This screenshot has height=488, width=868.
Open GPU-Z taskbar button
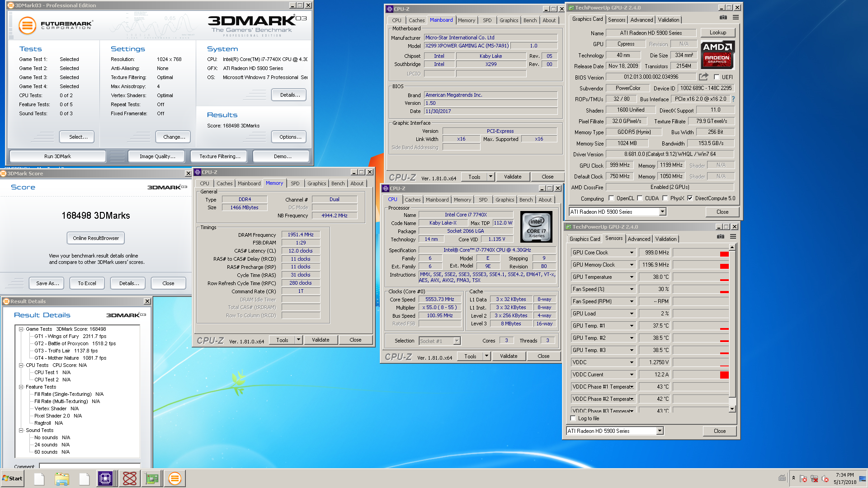[x=152, y=479]
